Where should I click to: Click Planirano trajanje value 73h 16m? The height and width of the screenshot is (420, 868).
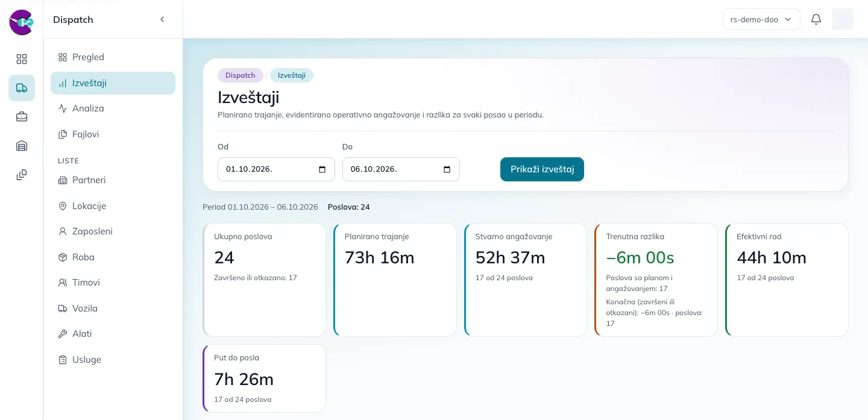click(380, 258)
